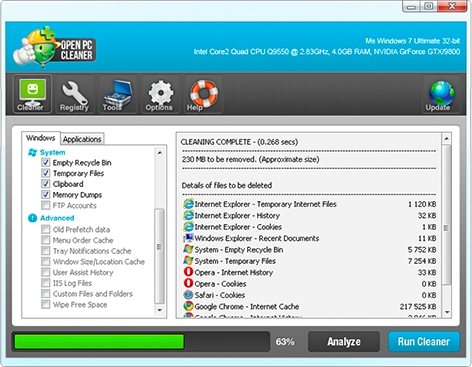Viewport: 472px width, 367px height.
Task: Click the green cleaning progress bar
Action: 99,342
